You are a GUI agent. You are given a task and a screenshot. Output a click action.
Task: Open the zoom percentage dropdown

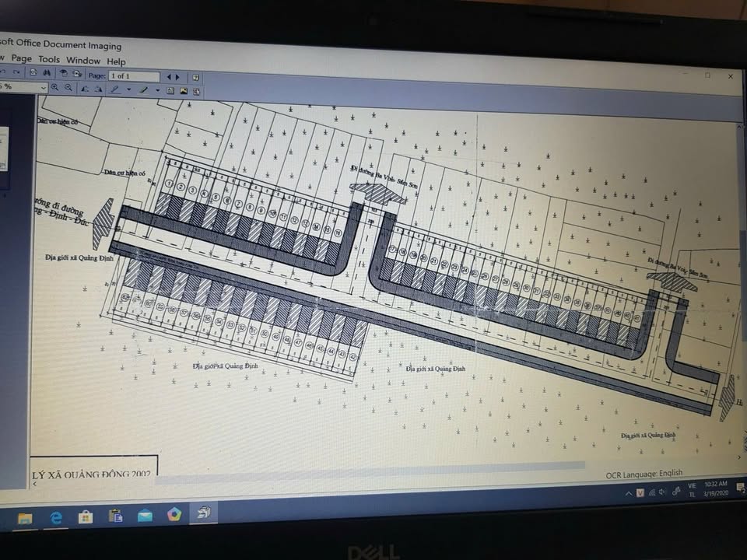click(43, 88)
